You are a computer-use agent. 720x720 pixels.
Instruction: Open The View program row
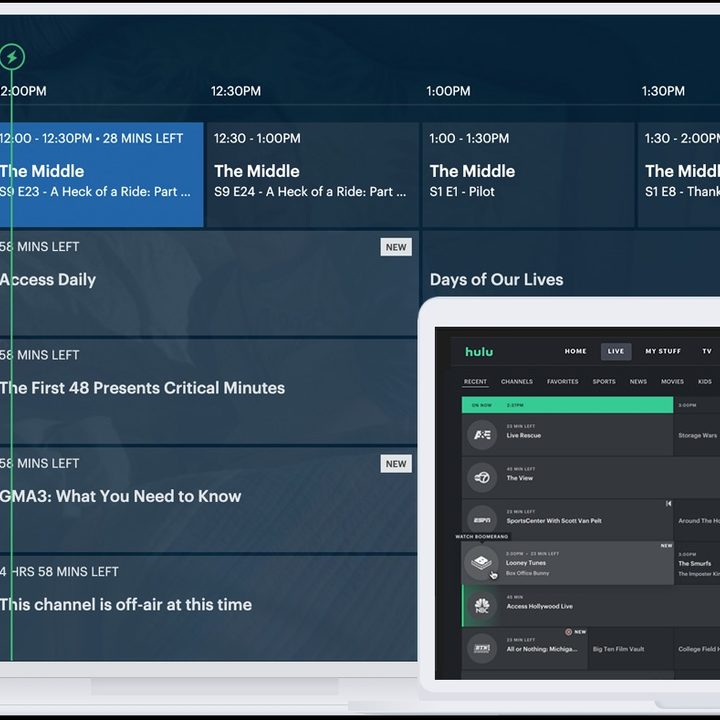591,478
